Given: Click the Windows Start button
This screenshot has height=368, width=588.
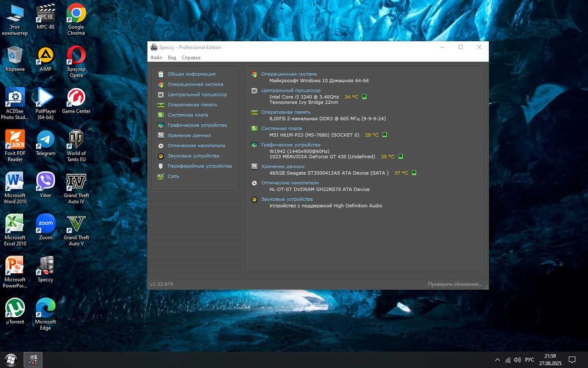Looking at the screenshot, I should [x=11, y=360].
